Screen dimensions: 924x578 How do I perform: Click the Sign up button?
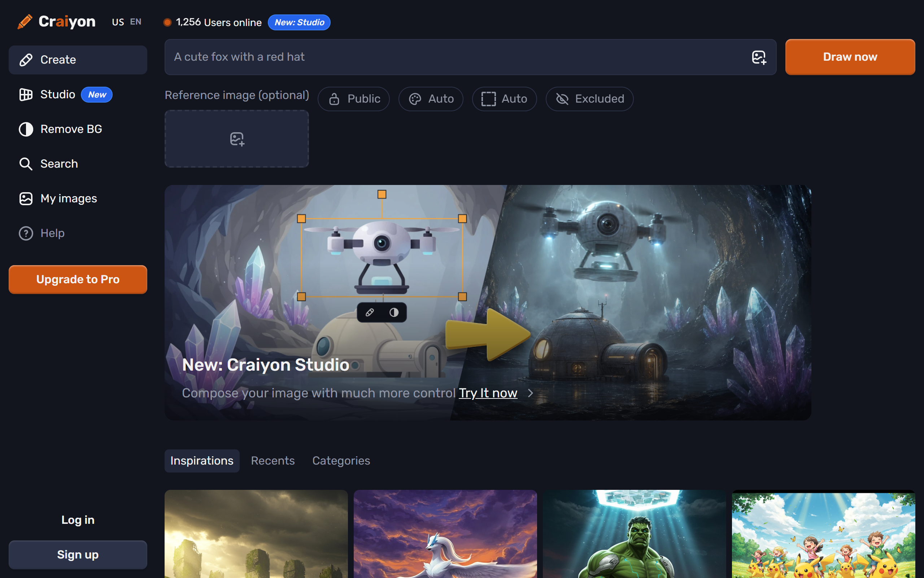(78, 555)
